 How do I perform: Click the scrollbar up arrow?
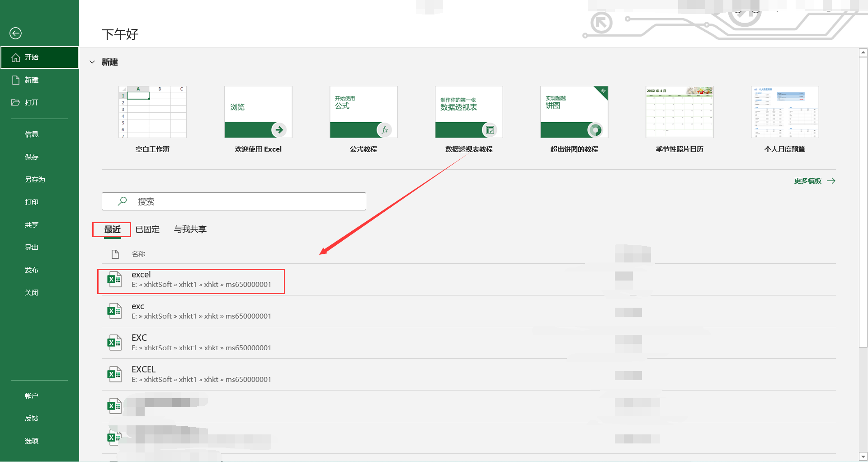click(x=863, y=53)
